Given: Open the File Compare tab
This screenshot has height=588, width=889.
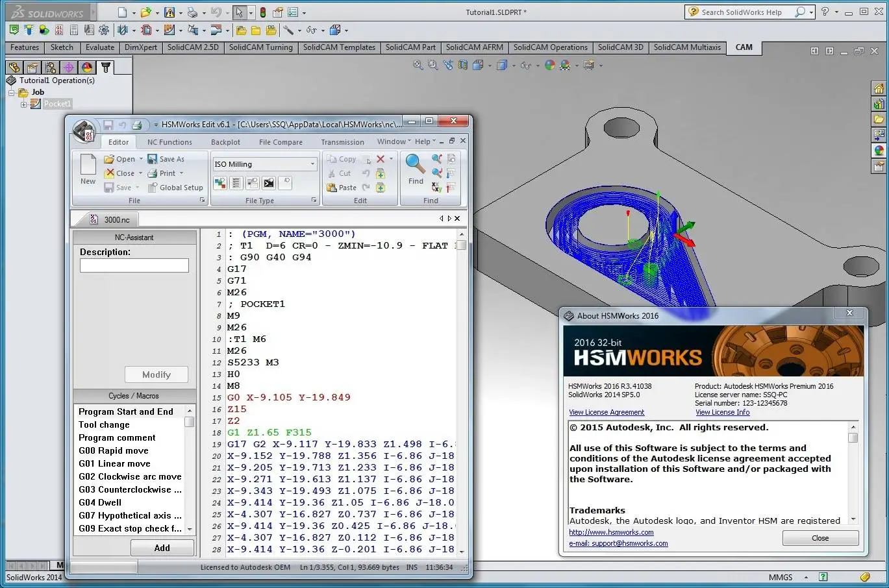Looking at the screenshot, I should pyautogui.click(x=281, y=142).
